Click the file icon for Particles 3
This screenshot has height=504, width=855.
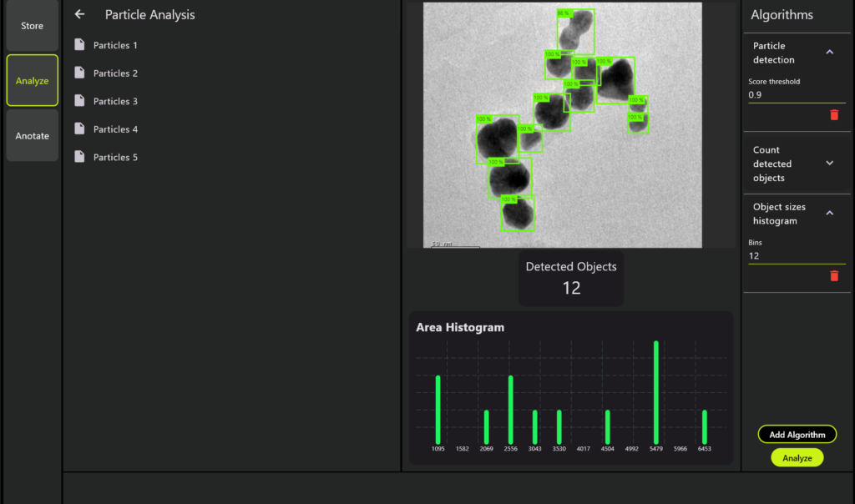tap(80, 101)
